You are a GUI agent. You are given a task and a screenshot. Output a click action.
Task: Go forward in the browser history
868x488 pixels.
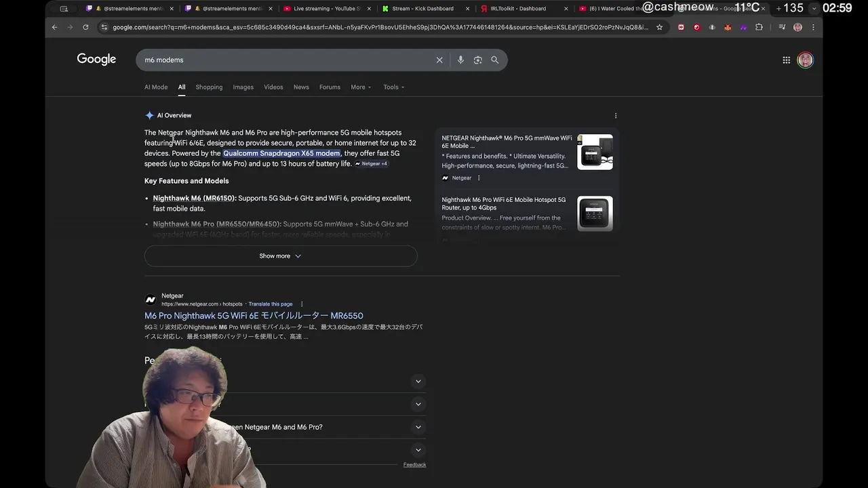point(70,27)
